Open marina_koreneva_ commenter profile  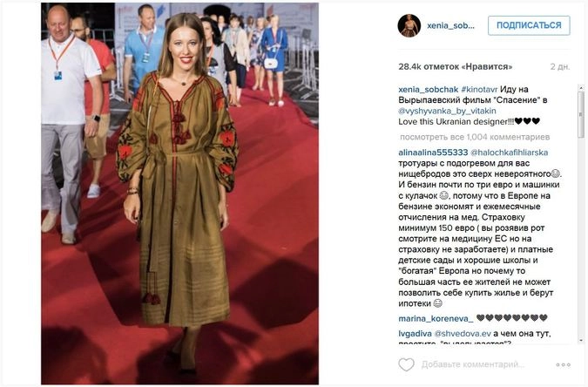436,319
